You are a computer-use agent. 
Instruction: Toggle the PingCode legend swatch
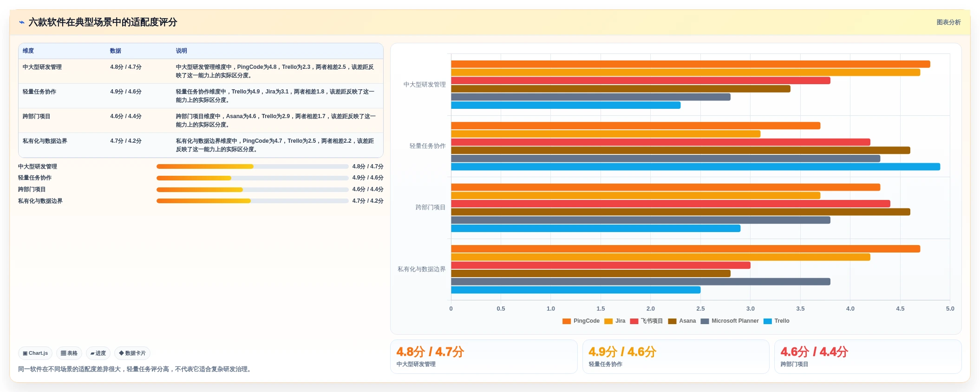[x=567, y=321]
